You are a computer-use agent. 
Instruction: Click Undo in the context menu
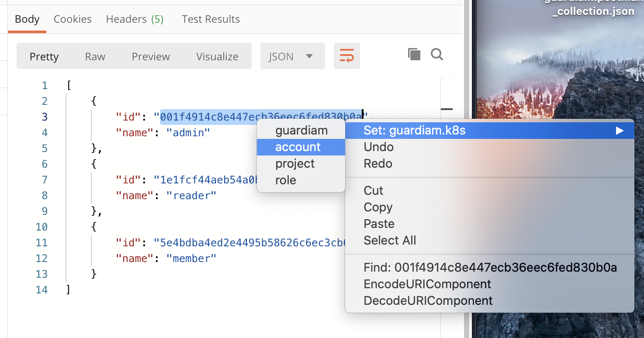click(x=378, y=147)
